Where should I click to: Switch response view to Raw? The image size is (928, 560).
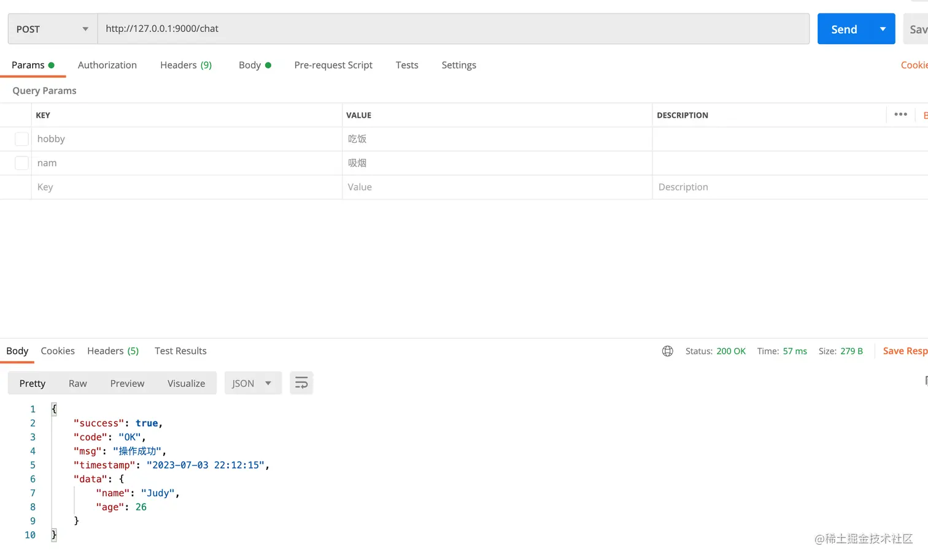(78, 383)
